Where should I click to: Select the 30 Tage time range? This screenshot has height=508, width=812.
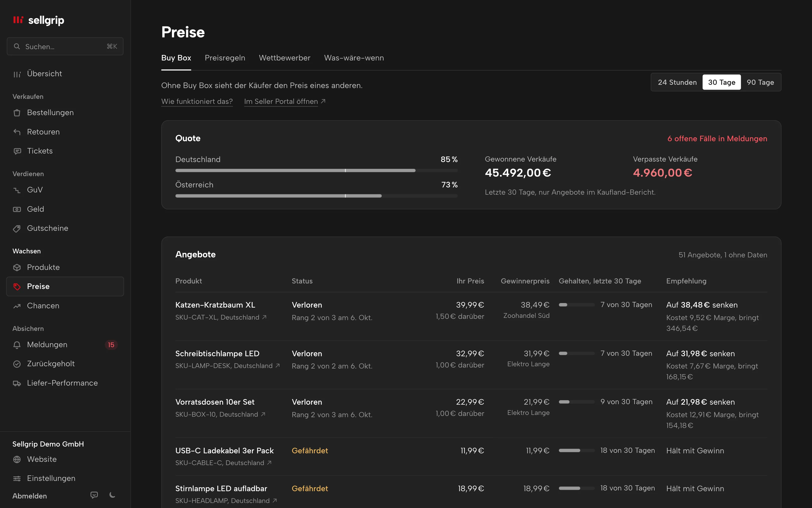pyautogui.click(x=722, y=82)
